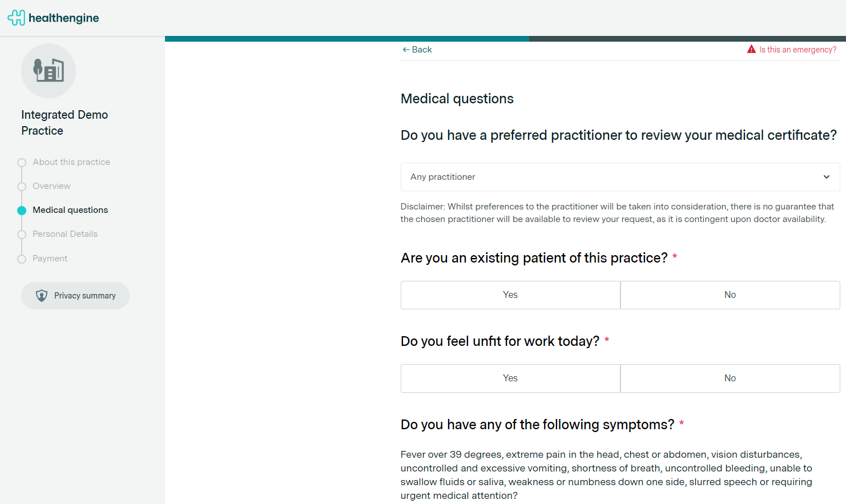Select Yes for existing patient question
Image resolution: width=846 pixels, height=504 pixels.
pos(510,295)
